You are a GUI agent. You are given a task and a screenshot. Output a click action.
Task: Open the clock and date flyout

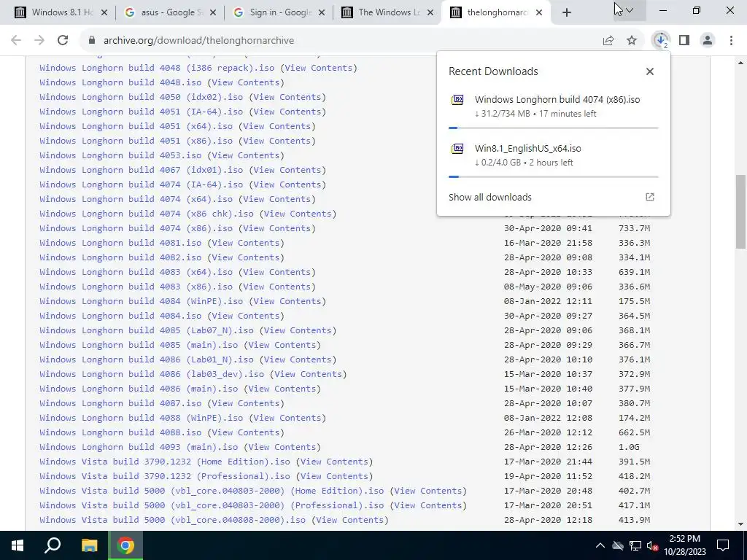[685, 545]
